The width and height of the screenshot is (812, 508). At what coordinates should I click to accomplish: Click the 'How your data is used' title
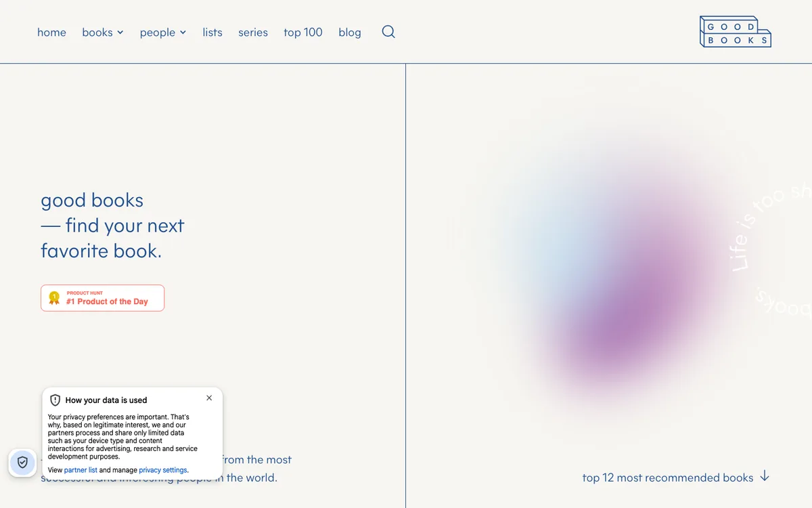[x=106, y=400]
